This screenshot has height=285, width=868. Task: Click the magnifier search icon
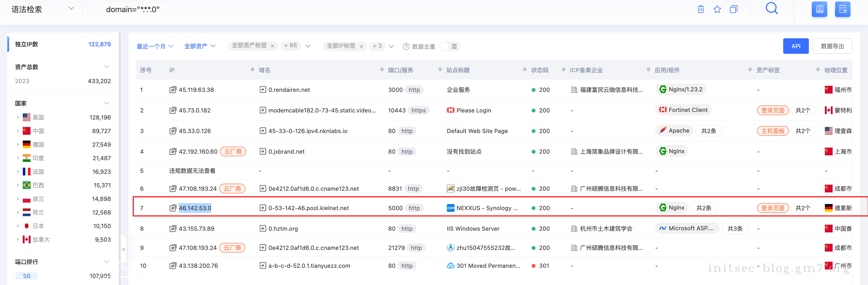coord(772,8)
